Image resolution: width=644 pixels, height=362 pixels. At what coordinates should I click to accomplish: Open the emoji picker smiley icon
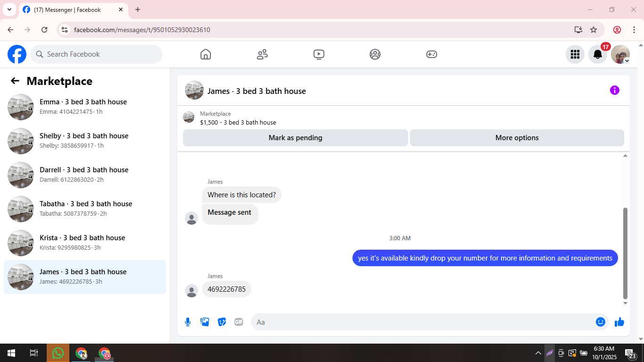pyautogui.click(x=601, y=322)
